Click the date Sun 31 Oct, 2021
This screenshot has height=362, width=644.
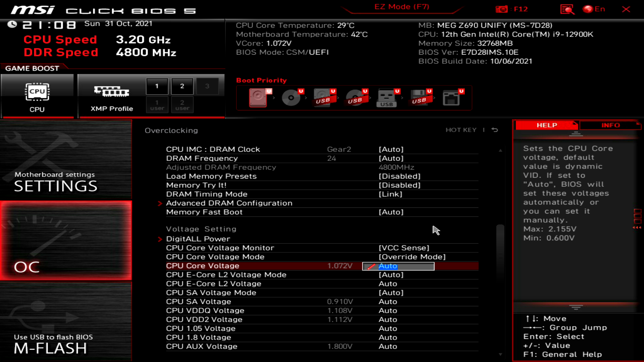click(118, 24)
